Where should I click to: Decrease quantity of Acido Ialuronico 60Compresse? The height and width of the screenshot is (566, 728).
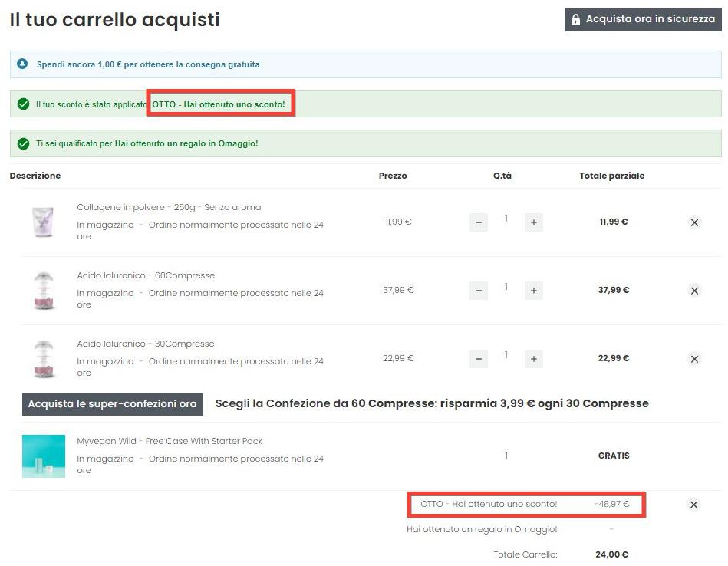478,291
